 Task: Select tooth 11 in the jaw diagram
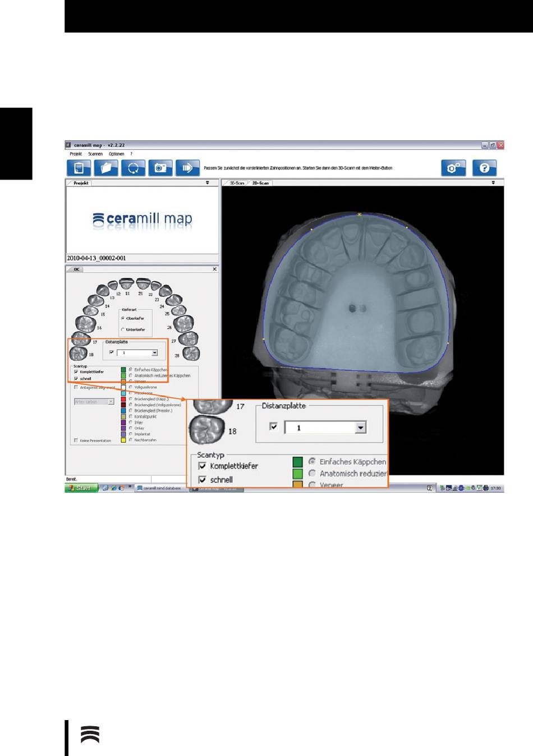[x=126, y=283]
